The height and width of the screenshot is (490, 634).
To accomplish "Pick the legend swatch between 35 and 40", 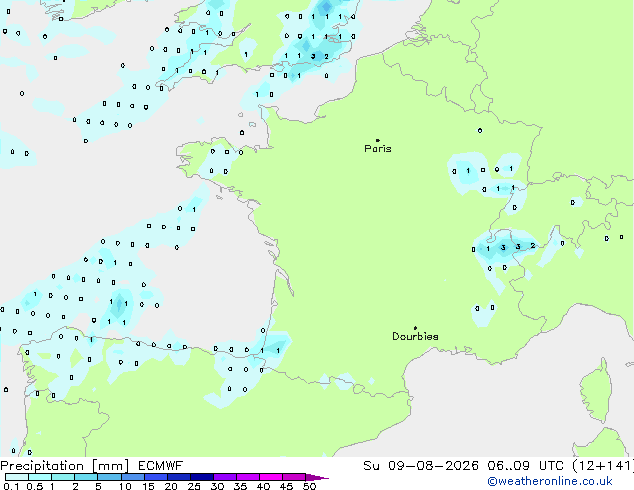I will pos(247,477).
